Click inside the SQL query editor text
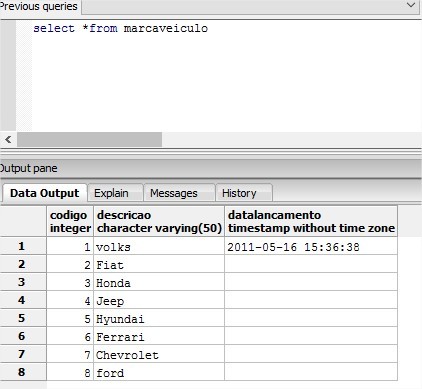This screenshot has width=422, height=389. [x=120, y=28]
